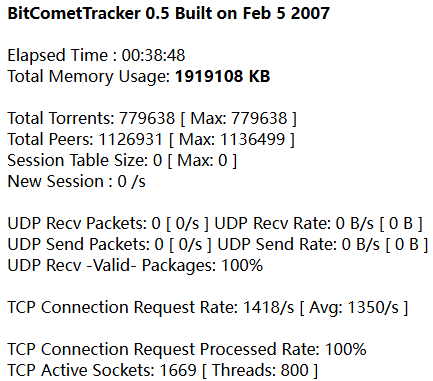Click the Total Memory Usage label
The width and height of the screenshot is (433, 381).
pos(89,76)
